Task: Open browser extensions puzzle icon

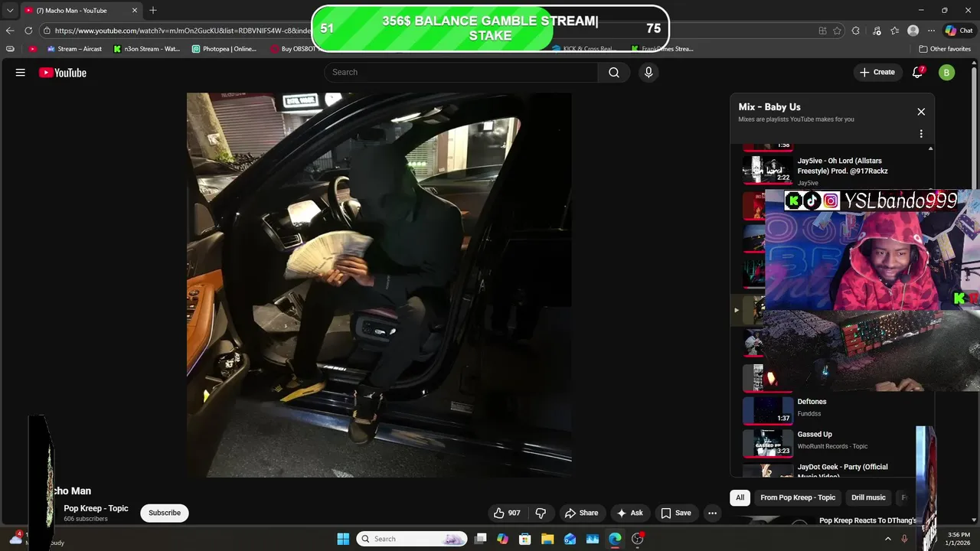Action: click(x=855, y=31)
